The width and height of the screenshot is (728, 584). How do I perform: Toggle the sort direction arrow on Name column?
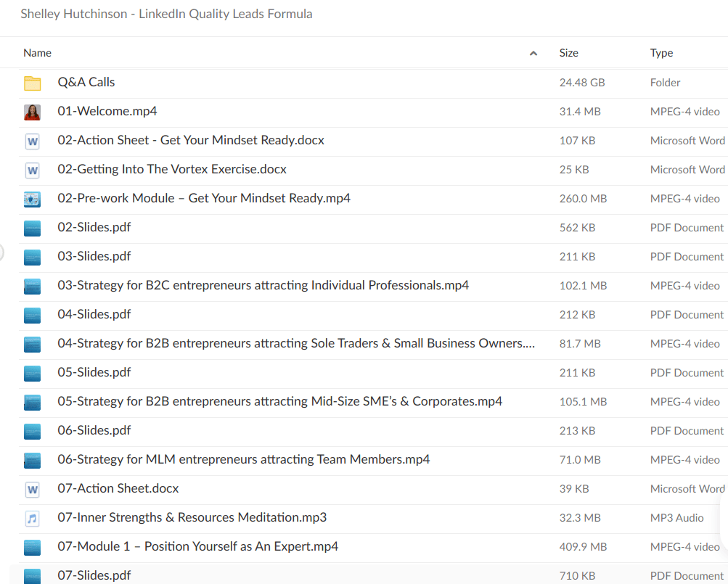pos(533,52)
